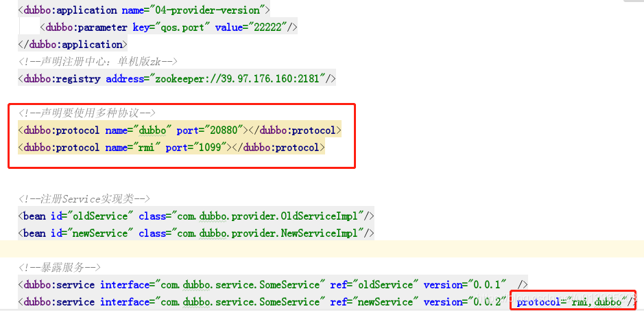Click the dubbo:registry tag name
644x311 pixels.
click(x=62, y=78)
